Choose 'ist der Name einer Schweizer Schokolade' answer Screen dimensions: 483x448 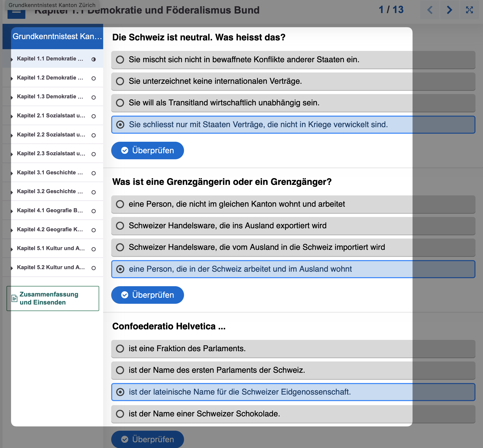click(x=120, y=414)
